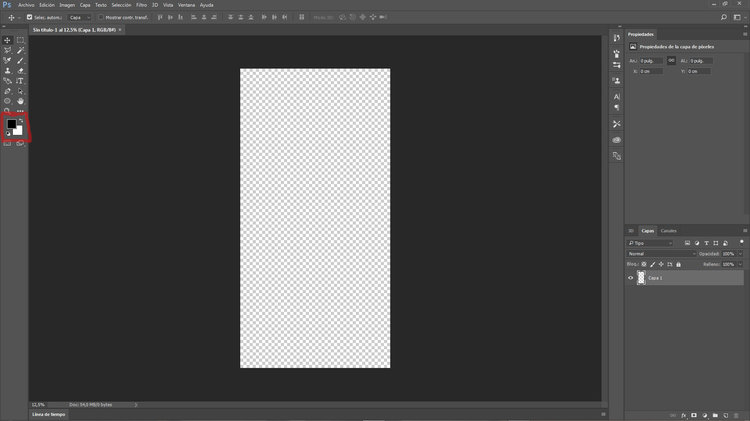Viewport: 750px width, 421px height.
Task: Toggle lock position icon in Capas
Action: pos(661,264)
